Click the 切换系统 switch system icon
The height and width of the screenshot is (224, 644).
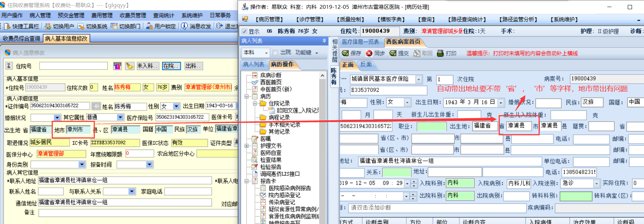click(x=81, y=26)
